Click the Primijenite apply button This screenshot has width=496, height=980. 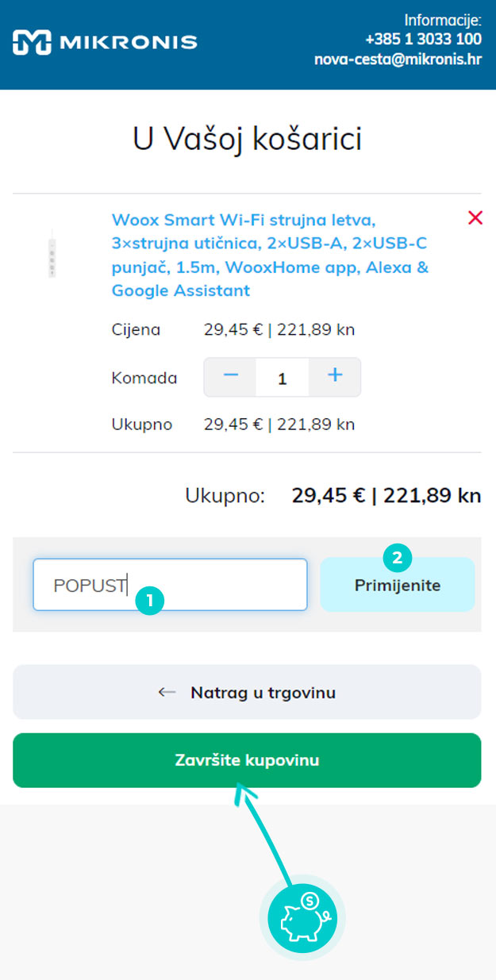tap(398, 585)
